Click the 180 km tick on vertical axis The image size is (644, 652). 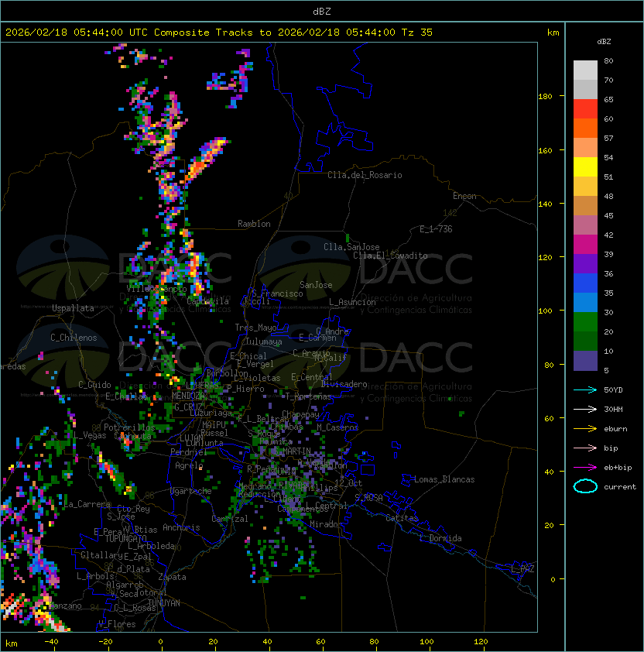coord(545,97)
